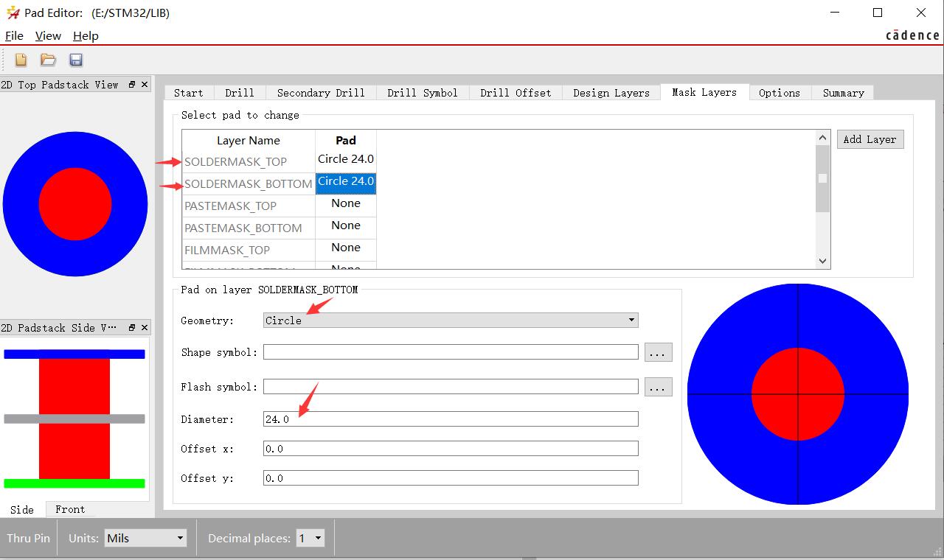Image resolution: width=944 pixels, height=560 pixels.
Task: Switch to the Options tab
Action: tap(780, 92)
